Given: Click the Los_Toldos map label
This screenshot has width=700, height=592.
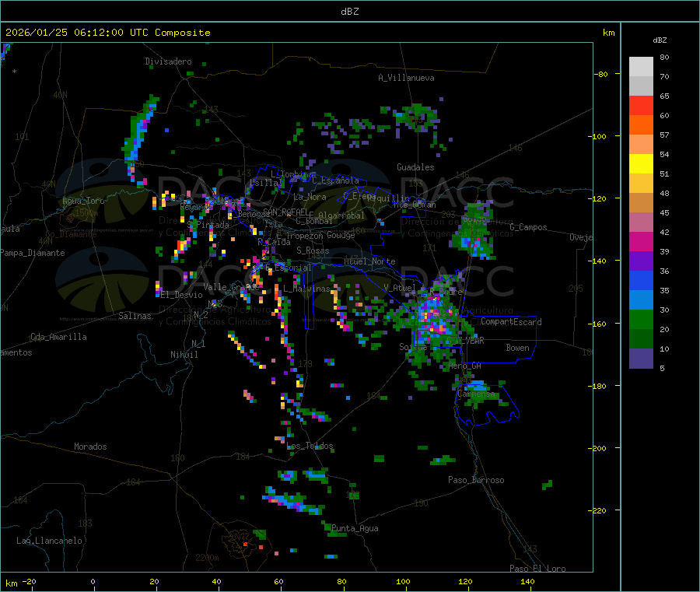Looking at the screenshot, I should pyautogui.click(x=310, y=446).
